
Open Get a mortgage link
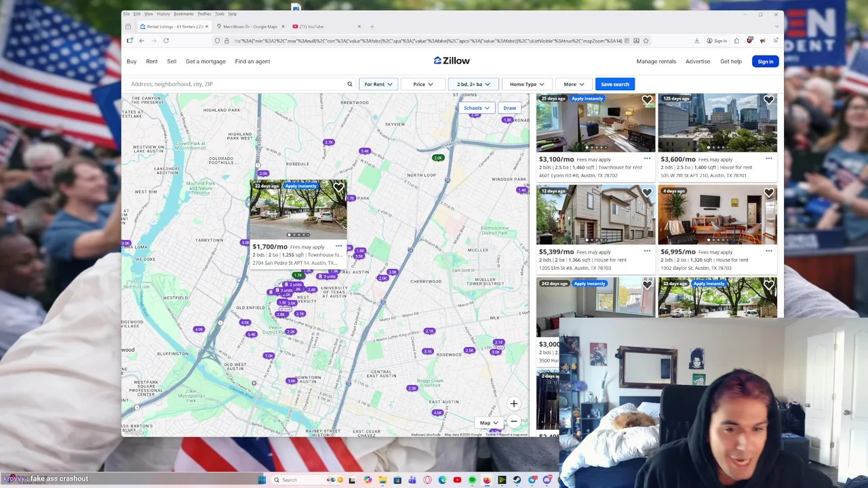pyautogui.click(x=205, y=61)
